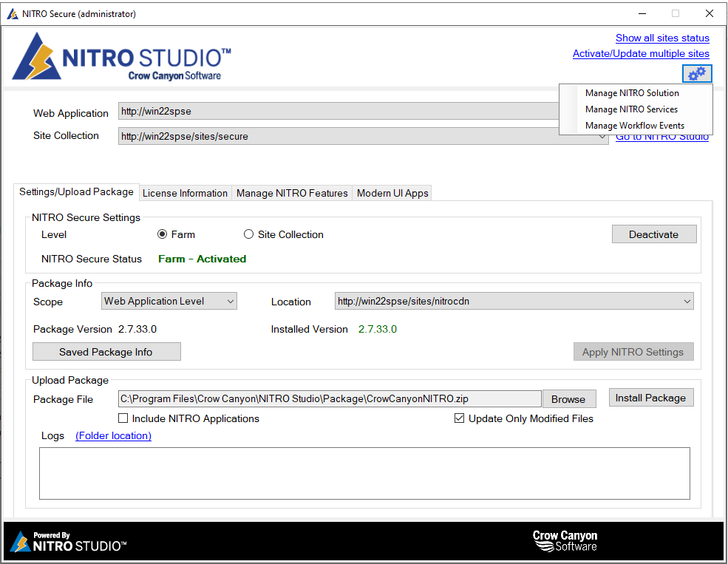
Task: Open the Web Application dropdown
Action: [x=339, y=111]
